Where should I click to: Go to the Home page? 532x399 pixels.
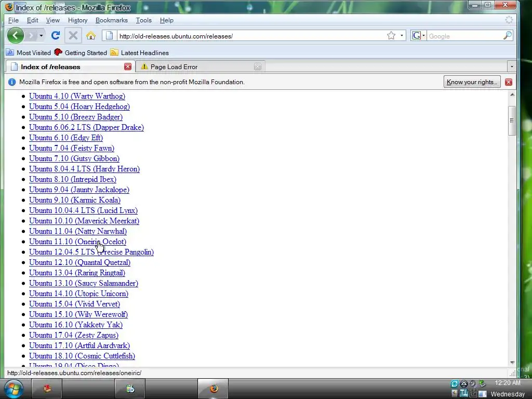(90, 35)
